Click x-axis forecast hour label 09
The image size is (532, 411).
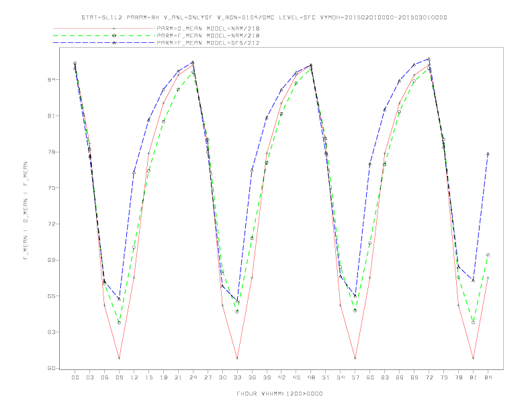click(x=119, y=377)
